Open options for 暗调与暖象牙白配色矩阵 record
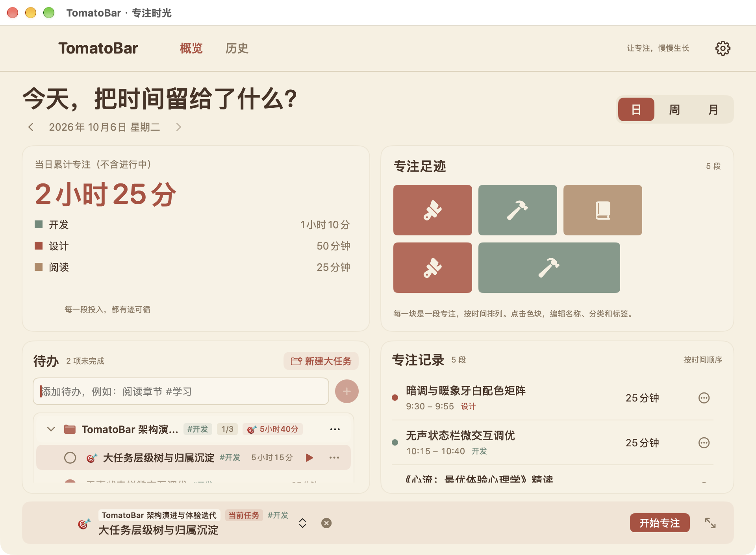 pos(704,398)
